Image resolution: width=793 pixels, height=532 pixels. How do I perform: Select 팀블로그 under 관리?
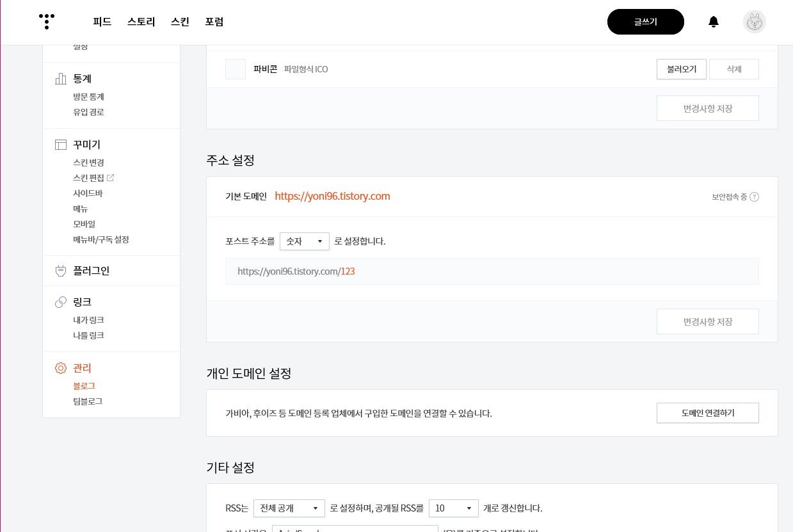[88, 401]
